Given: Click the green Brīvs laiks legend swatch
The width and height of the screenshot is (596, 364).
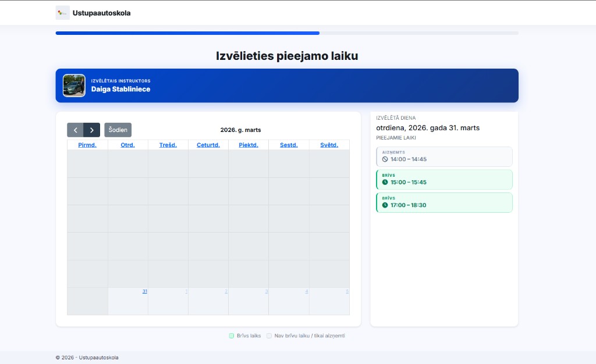Looking at the screenshot, I should [232, 336].
